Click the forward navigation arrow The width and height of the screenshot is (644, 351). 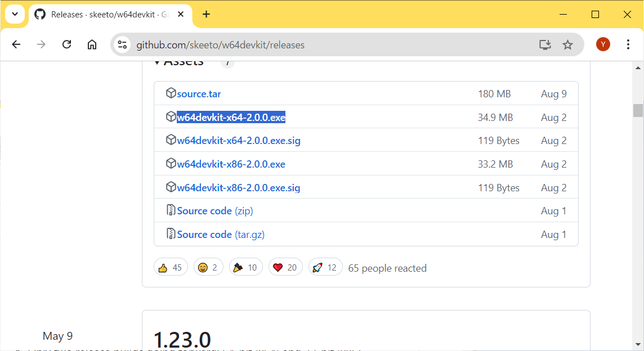pos(41,44)
